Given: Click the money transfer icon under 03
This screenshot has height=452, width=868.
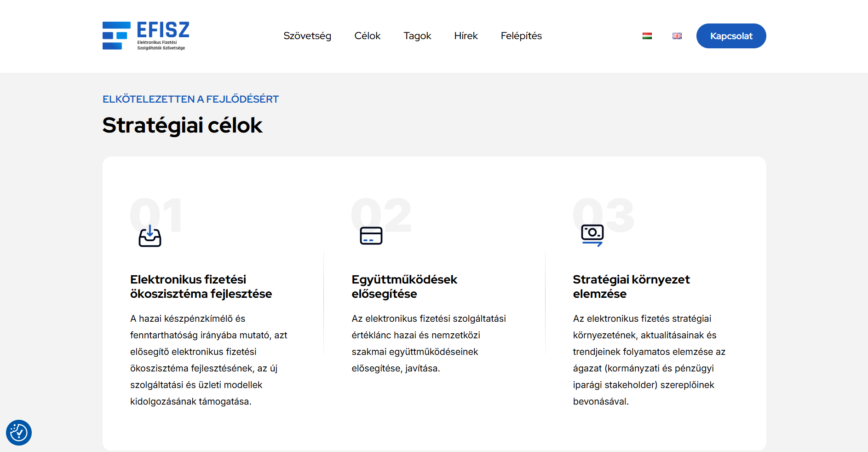Looking at the screenshot, I should click(592, 236).
